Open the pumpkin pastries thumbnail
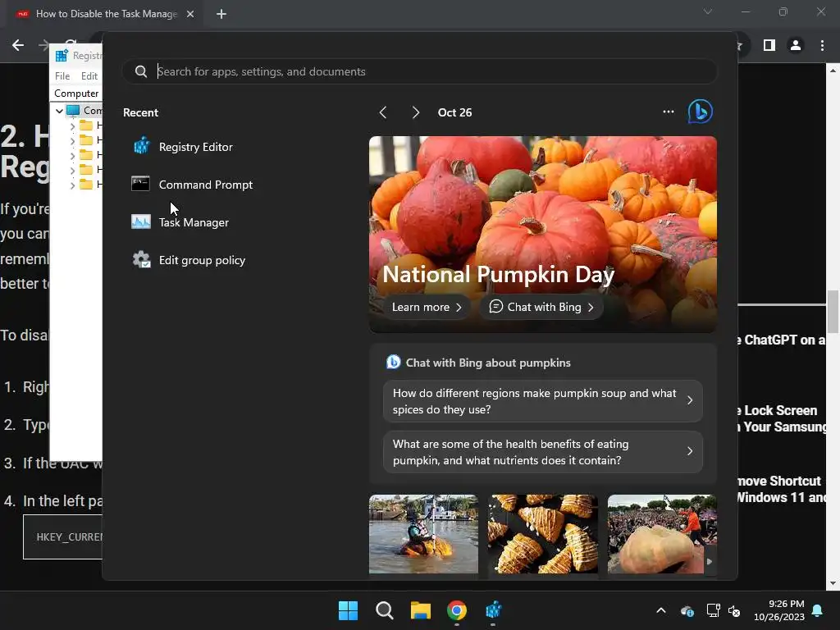This screenshot has height=630, width=840. (543, 533)
